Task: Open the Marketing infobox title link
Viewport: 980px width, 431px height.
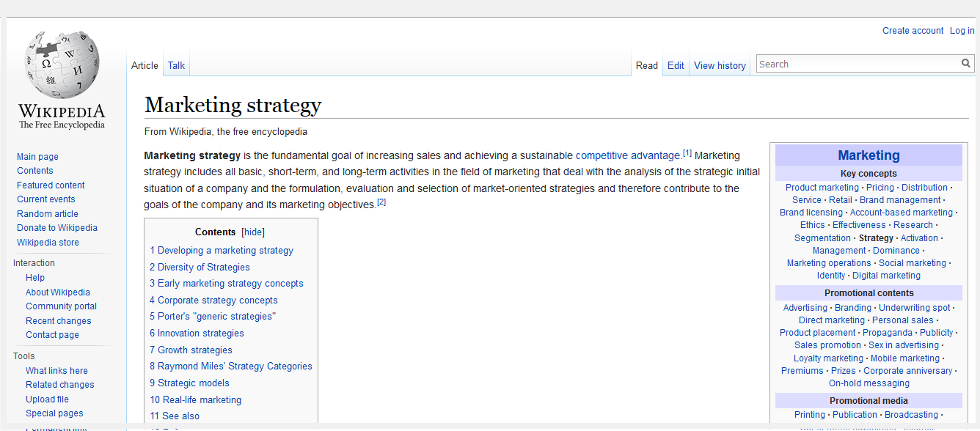Action: [869, 155]
